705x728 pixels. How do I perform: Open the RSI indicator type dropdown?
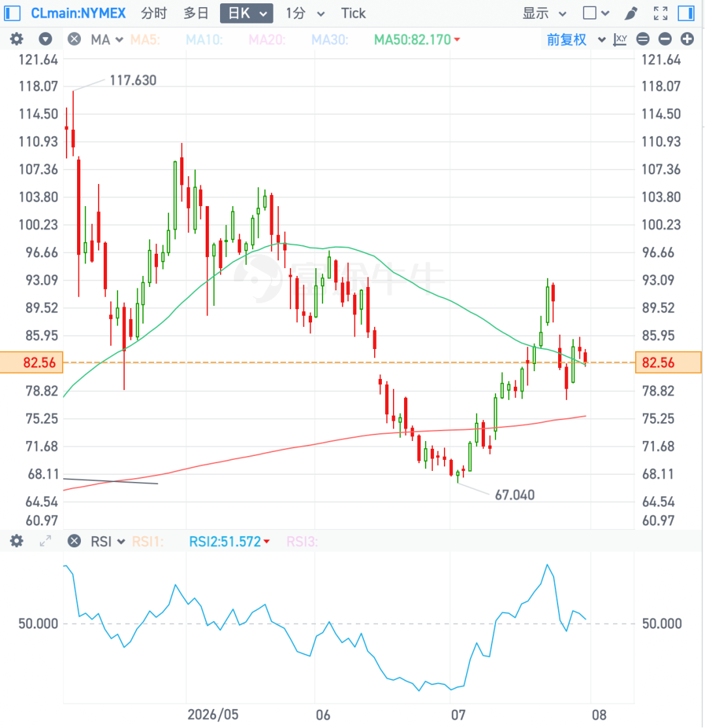coord(108,541)
